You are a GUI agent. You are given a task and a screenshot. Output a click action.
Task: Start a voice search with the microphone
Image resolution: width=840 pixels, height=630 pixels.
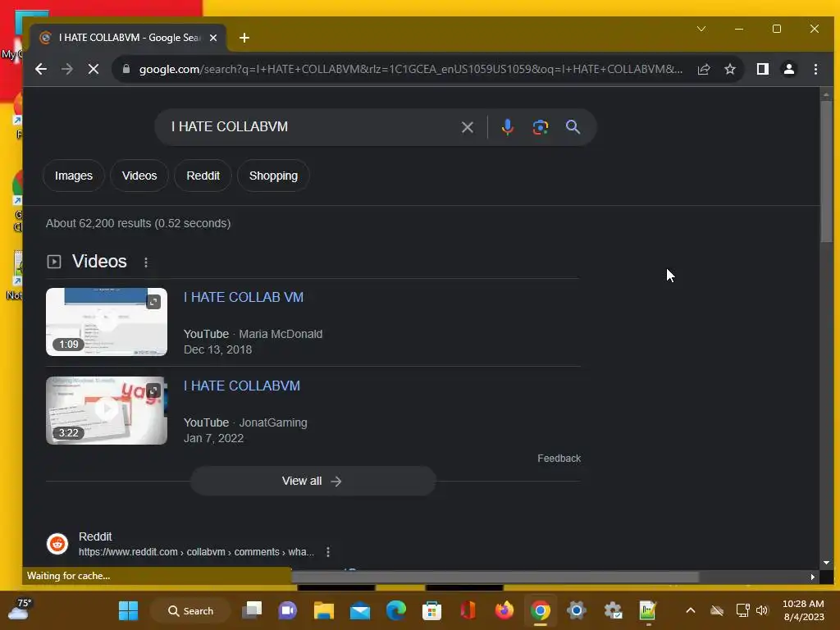tap(507, 127)
